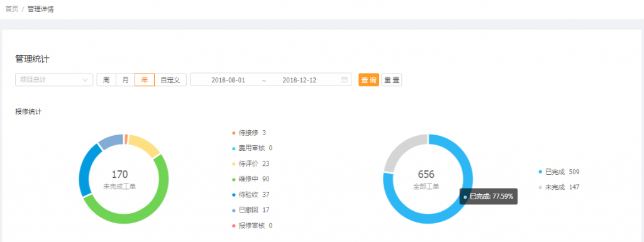The width and height of the screenshot is (644, 242).
Task: Select the 月 period tab
Action: click(x=125, y=80)
